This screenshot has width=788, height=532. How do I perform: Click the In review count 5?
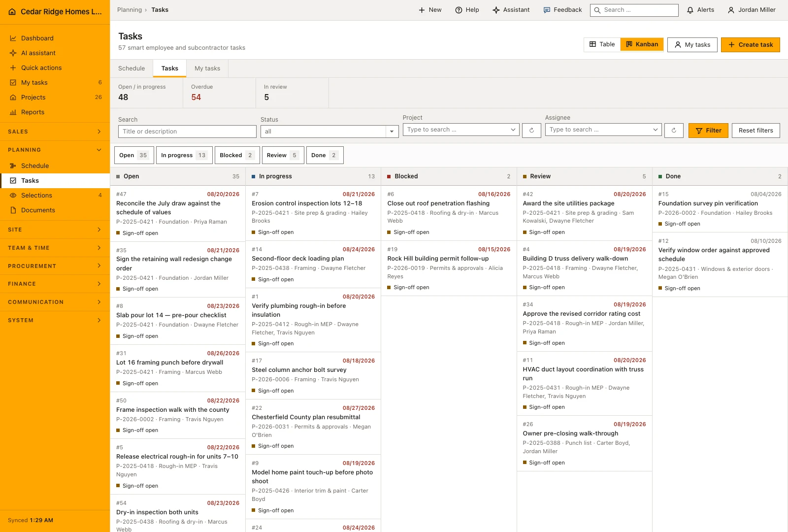(x=266, y=98)
